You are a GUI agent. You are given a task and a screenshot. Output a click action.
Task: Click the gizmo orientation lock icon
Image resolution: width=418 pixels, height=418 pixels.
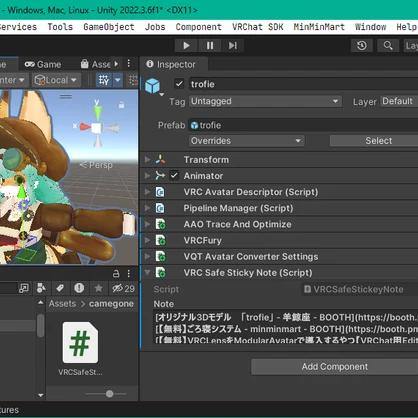click(x=121, y=105)
